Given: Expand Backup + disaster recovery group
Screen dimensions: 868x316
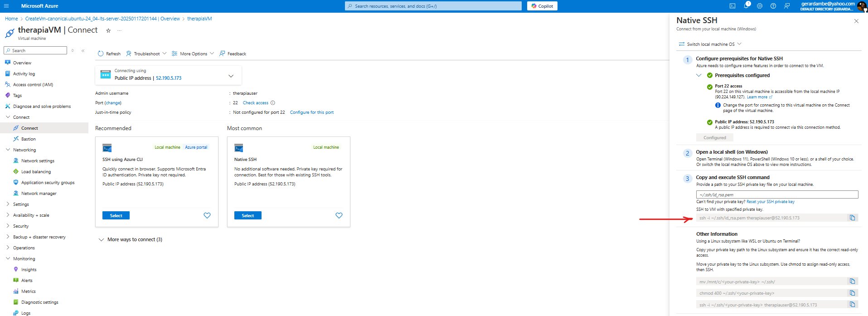Looking at the screenshot, I should point(8,237).
